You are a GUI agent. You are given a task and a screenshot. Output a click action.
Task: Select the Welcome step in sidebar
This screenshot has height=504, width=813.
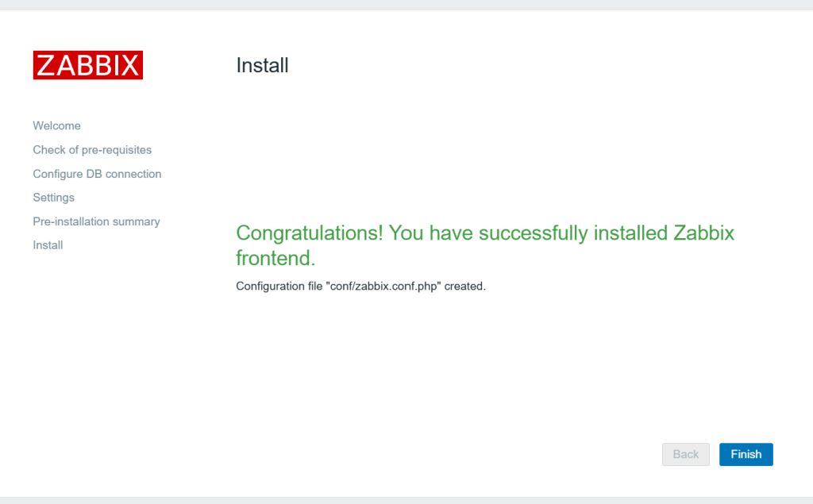56,125
